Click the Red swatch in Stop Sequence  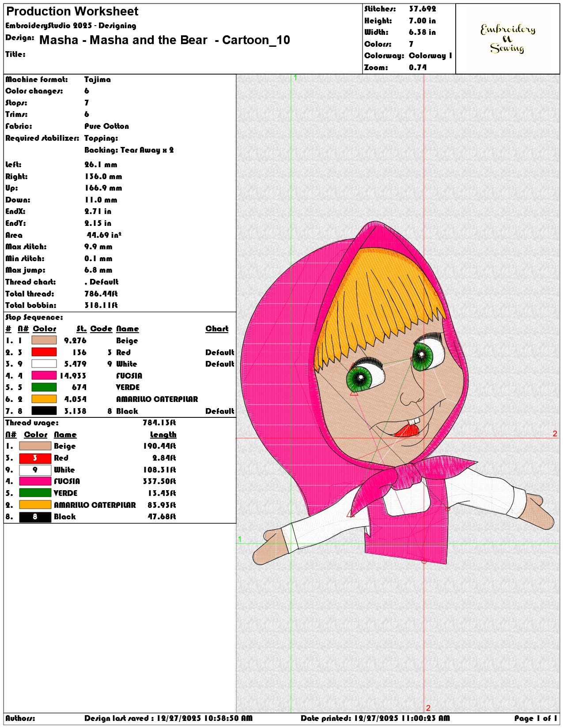tap(44, 352)
